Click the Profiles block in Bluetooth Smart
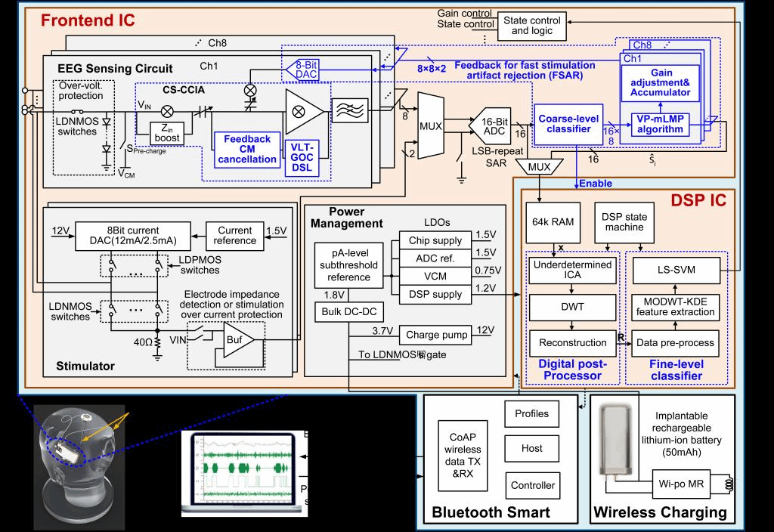 click(x=531, y=413)
